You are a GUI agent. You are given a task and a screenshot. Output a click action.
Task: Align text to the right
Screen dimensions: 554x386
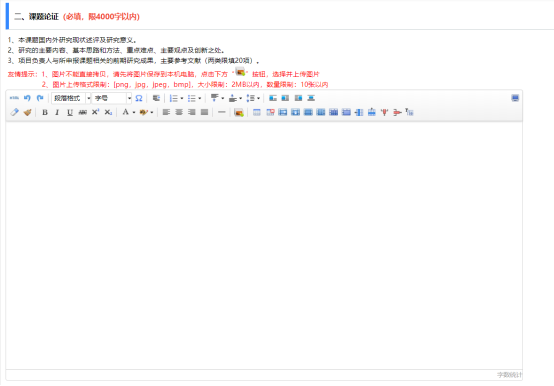click(191, 112)
